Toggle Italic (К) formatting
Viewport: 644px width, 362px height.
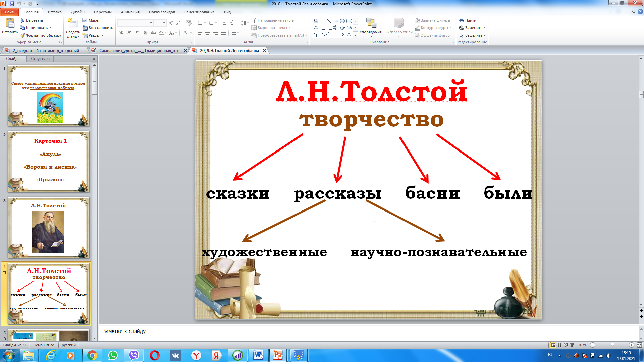(129, 33)
